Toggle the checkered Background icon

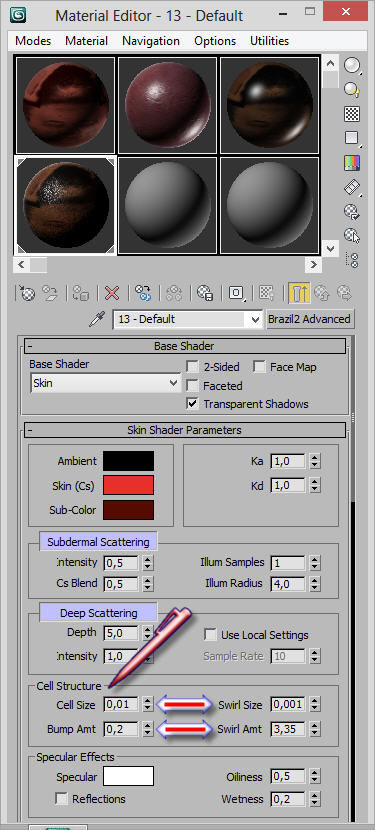pyautogui.click(x=352, y=114)
